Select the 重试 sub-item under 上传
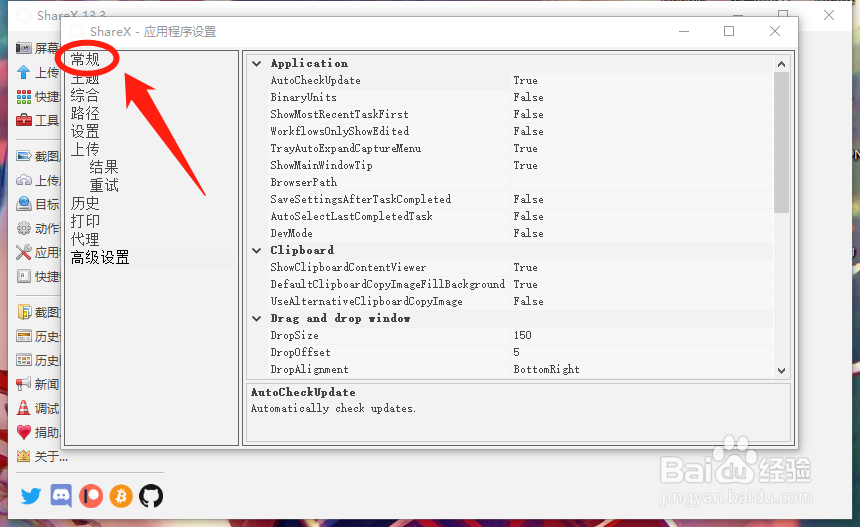The width and height of the screenshot is (860, 527). pyautogui.click(x=104, y=185)
